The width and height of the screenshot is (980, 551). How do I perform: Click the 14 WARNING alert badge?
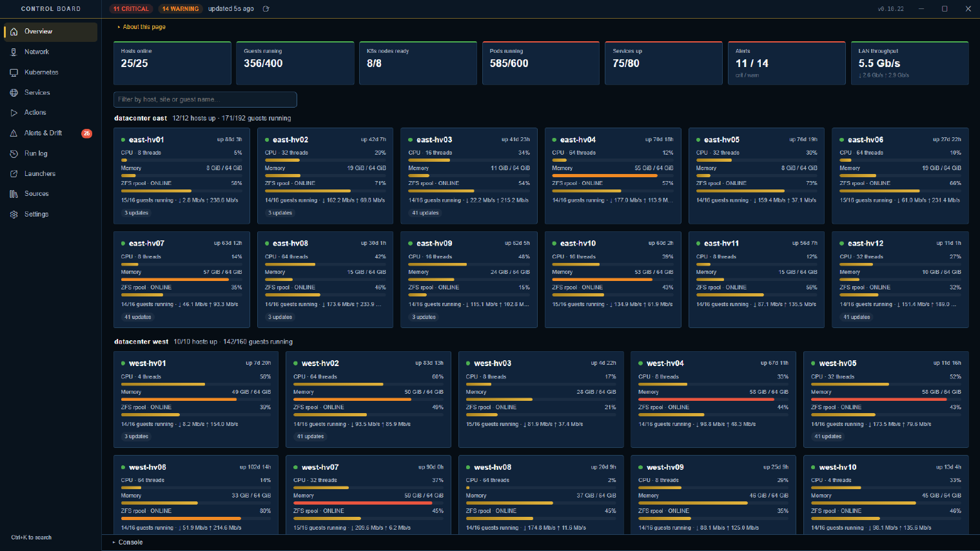180,9
